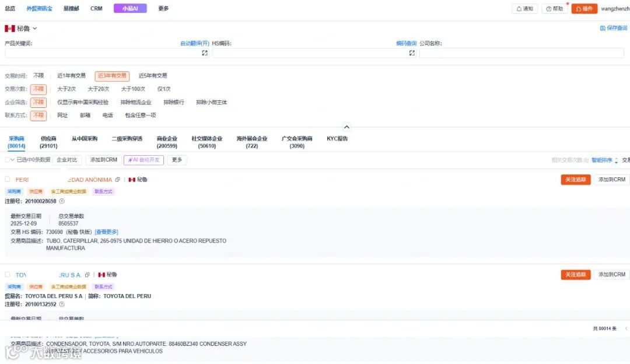Copy the FERI...EDAD ANONIMA company name icon
The width and height of the screenshot is (630, 364).
tap(117, 180)
